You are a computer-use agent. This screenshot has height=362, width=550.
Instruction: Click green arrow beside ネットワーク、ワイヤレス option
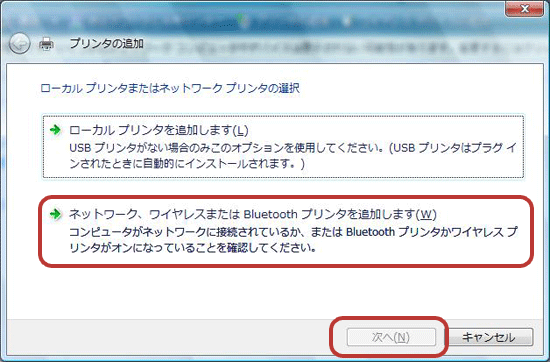(x=55, y=214)
